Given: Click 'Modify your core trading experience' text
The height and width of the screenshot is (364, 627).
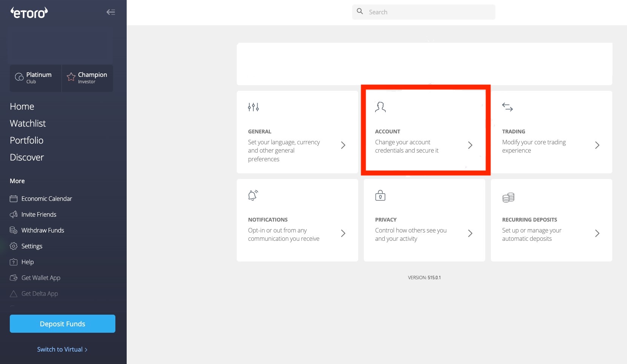Looking at the screenshot, I should click(534, 146).
